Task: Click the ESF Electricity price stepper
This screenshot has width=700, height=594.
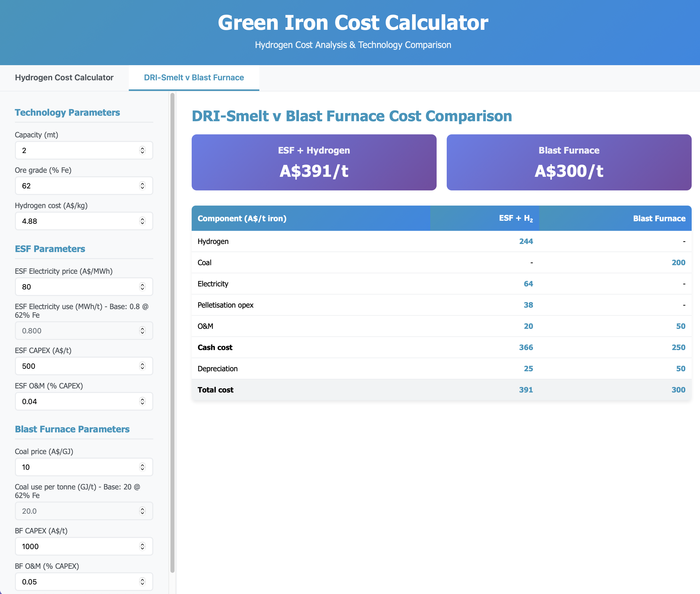Action: click(142, 287)
